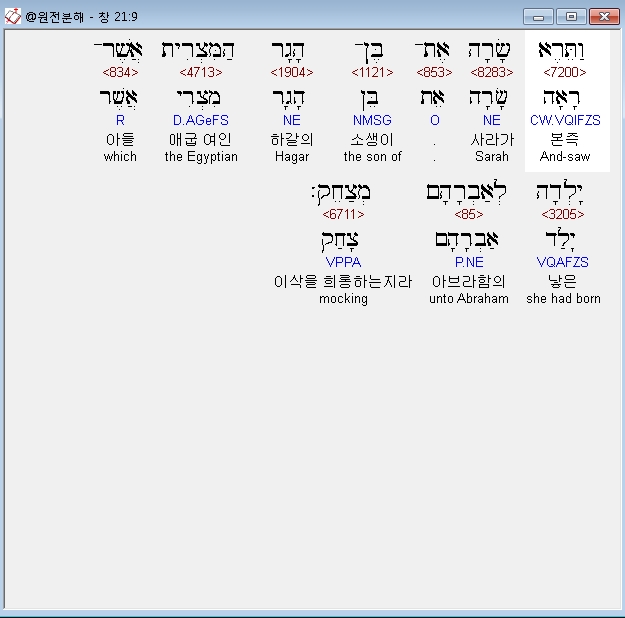Click the English gloss 'the son of'
The image size is (625, 618).
(372, 156)
